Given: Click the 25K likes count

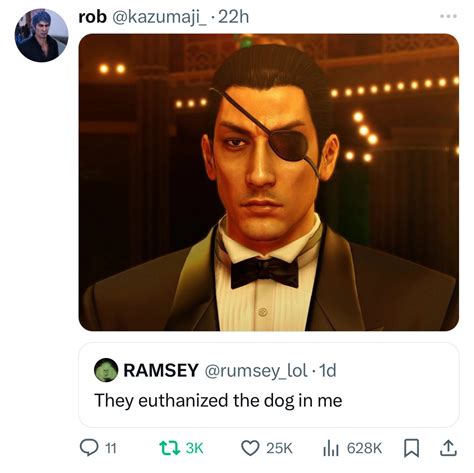Looking at the screenshot, I should (x=279, y=448).
